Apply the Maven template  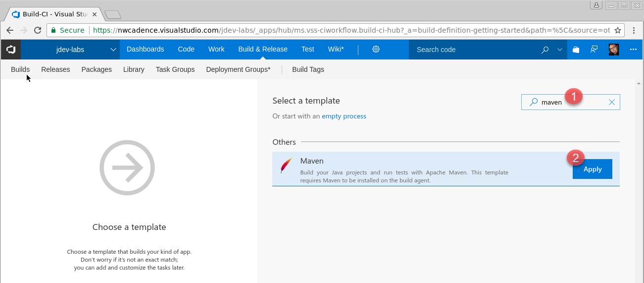(592, 169)
